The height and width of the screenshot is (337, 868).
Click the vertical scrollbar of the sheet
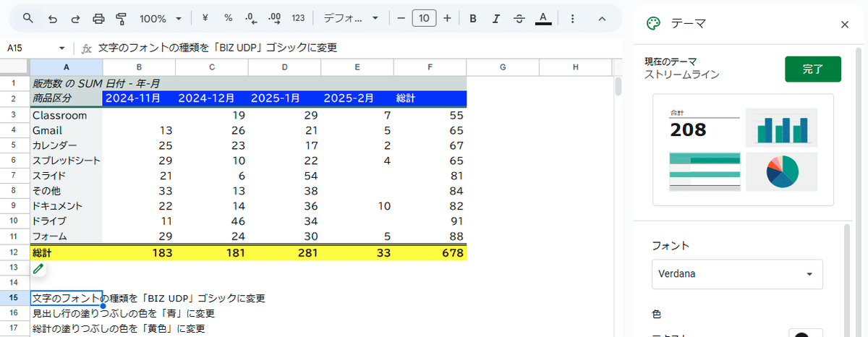pos(618,87)
